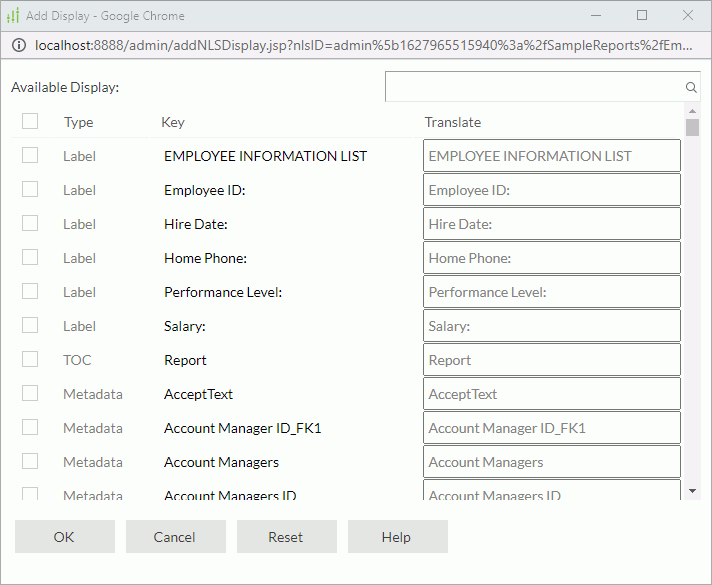Edit the Account Managers translate field
712x585 pixels.
[x=551, y=462]
